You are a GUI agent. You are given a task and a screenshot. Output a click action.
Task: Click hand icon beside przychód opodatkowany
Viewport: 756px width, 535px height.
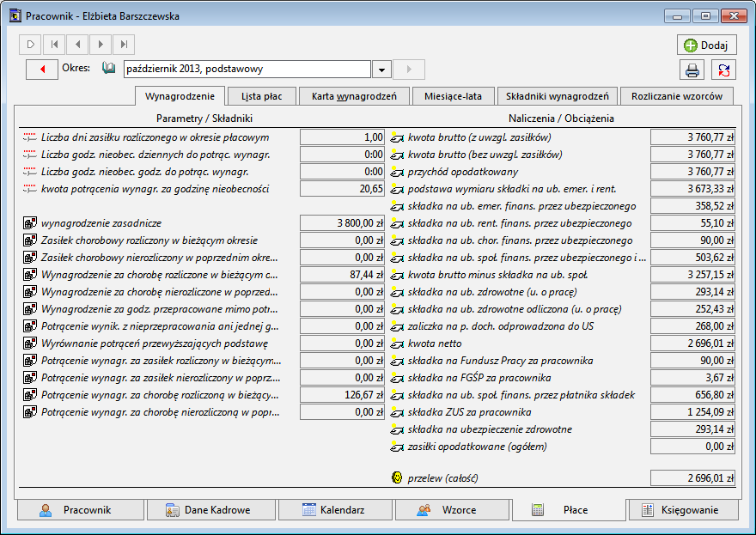click(x=396, y=172)
